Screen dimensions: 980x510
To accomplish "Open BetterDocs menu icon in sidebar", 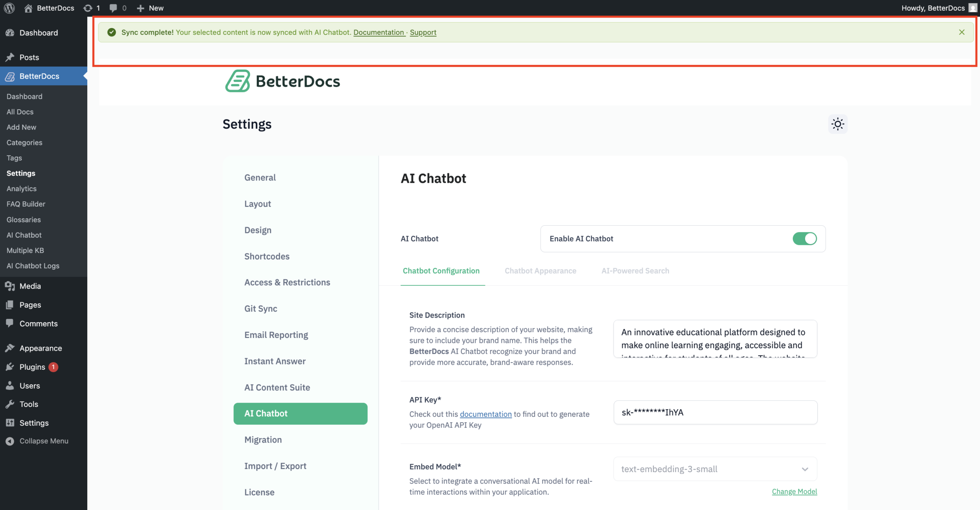I will pos(10,76).
